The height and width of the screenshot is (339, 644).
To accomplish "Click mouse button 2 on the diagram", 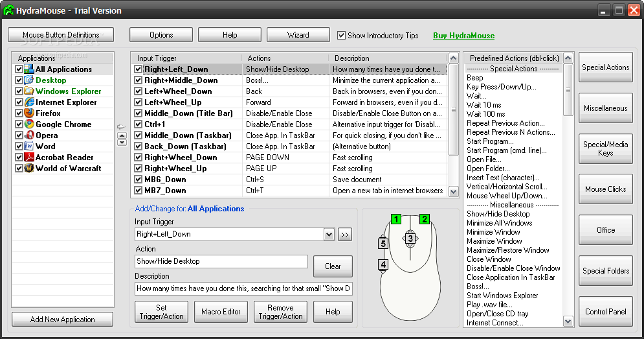I will [x=425, y=219].
